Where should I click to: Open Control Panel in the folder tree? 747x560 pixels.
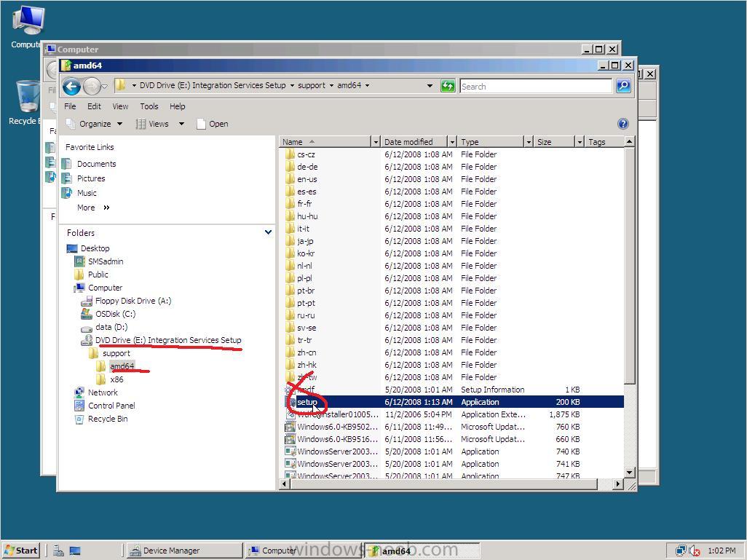pyautogui.click(x=111, y=406)
